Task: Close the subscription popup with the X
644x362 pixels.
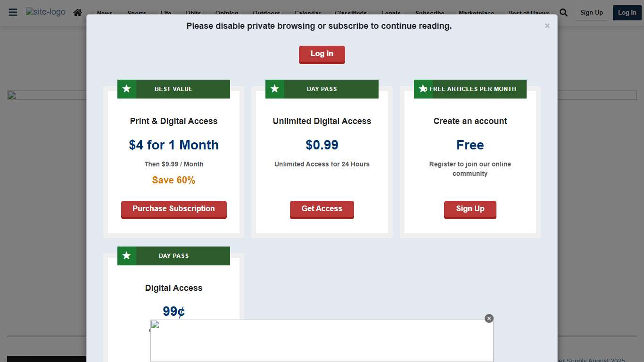Action: [547, 26]
